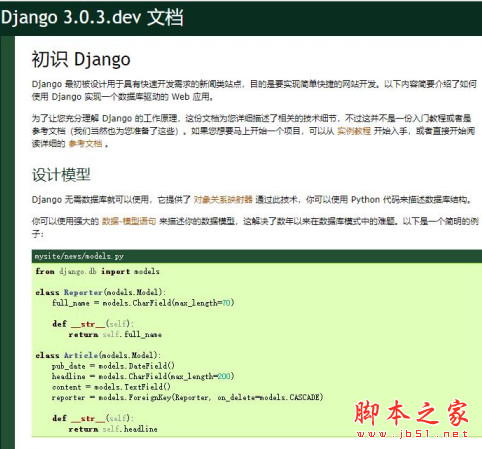Image resolution: width=482 pixels, height=449 pixels.
Task: Open the 实例教程 tutorial link
Action: point(354,131)
